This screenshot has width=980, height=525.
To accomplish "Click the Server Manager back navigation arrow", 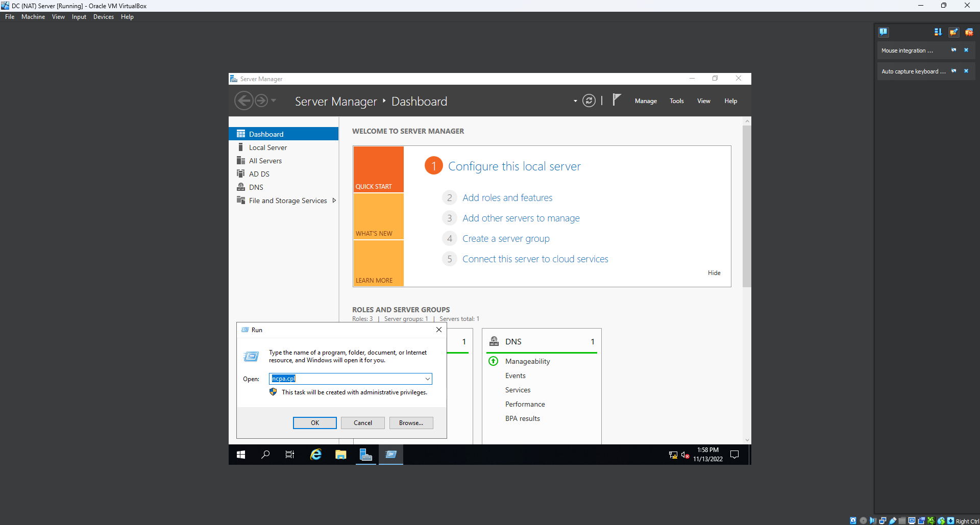I will coord(244,101).
